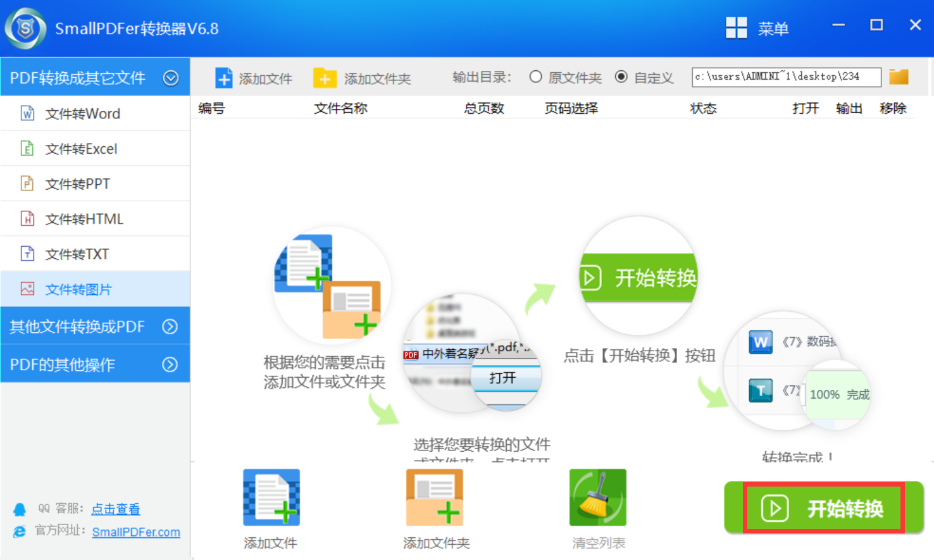Click the browser icon next to 官方网址
Screen dimensions: 934x560
pyautogui.click(x=20, y=532)
